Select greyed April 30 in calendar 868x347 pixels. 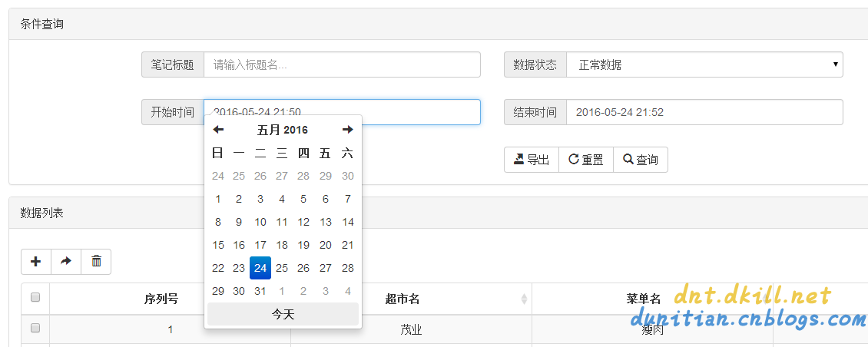348,176
